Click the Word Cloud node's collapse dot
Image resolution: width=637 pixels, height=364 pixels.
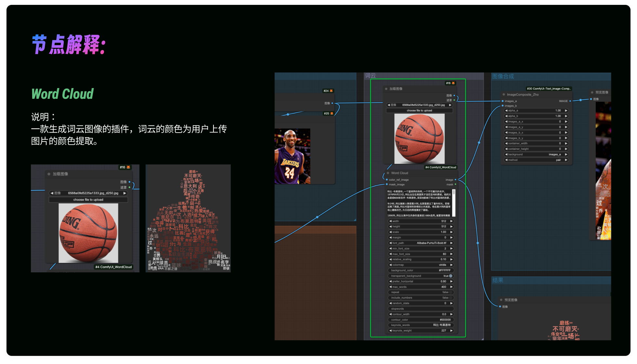(388, 173)
